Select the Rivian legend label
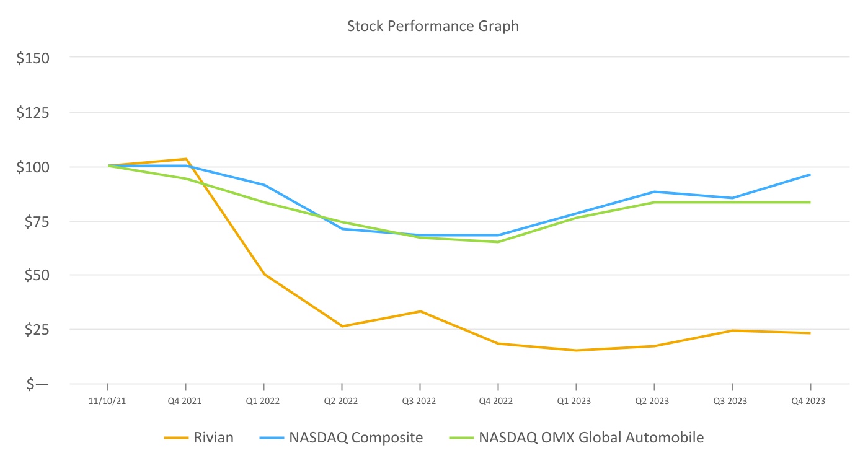Screen dimensions: 868x471 (x=213, y=438)
